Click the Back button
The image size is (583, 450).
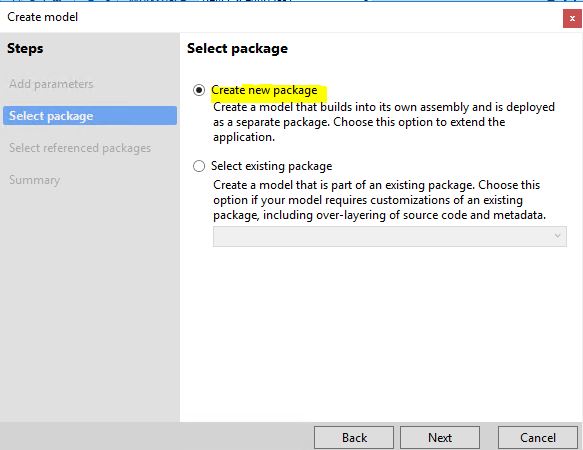coord(354,438)
